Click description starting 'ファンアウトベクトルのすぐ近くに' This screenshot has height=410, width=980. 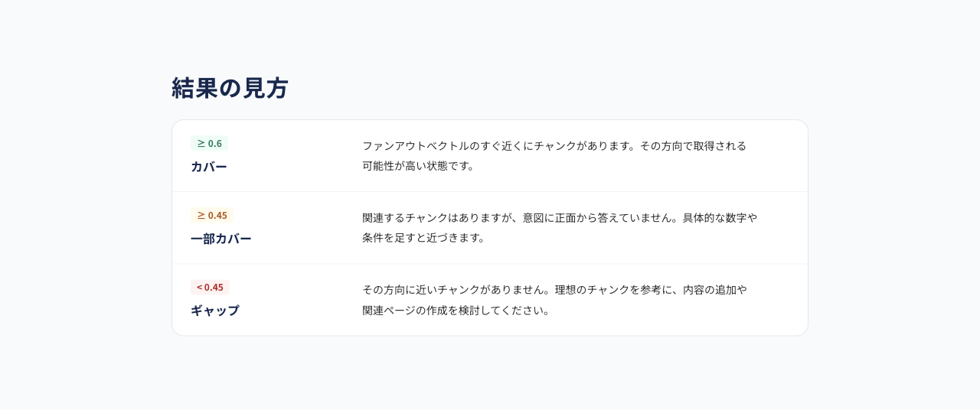554,155
